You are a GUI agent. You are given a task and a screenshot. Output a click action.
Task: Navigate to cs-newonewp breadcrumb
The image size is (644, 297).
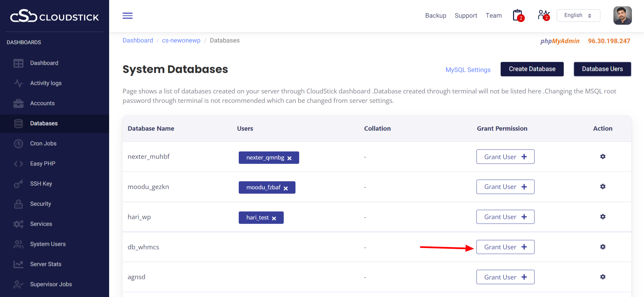click(x=181, y=41)
